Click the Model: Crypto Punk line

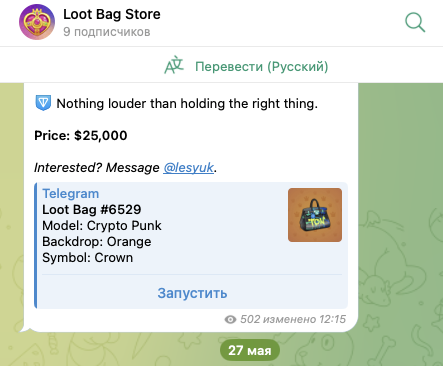102,226
